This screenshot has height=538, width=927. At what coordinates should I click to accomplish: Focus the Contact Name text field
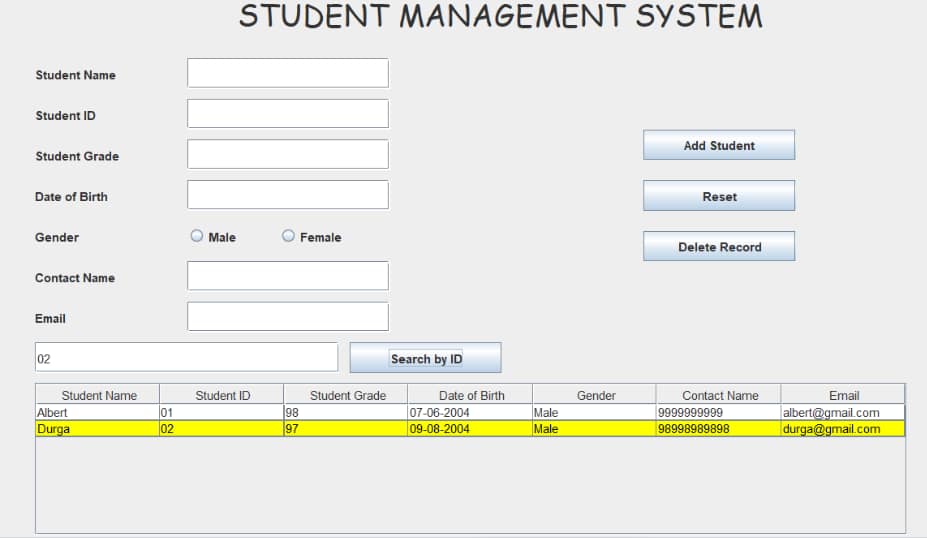click(287, 277)
